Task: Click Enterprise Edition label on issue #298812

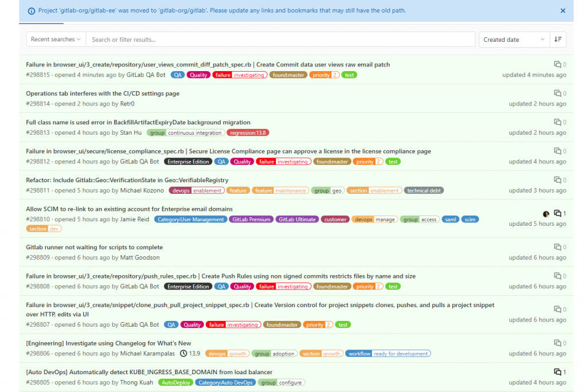Action: coord(188,162)
